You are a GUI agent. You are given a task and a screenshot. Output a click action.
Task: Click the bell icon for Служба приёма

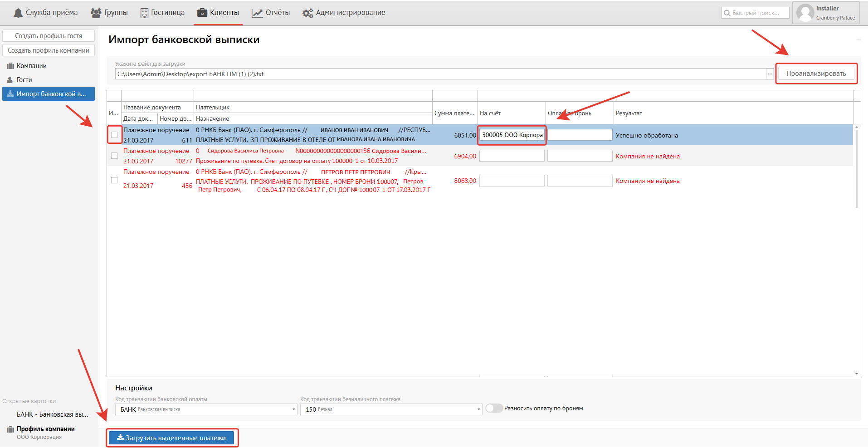coord(18,13)
